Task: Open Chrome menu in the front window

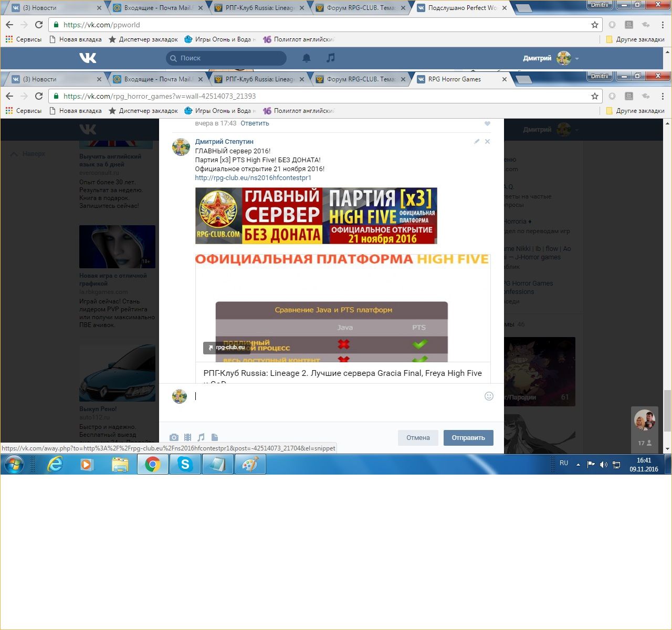Action: [x=663, y=96]
